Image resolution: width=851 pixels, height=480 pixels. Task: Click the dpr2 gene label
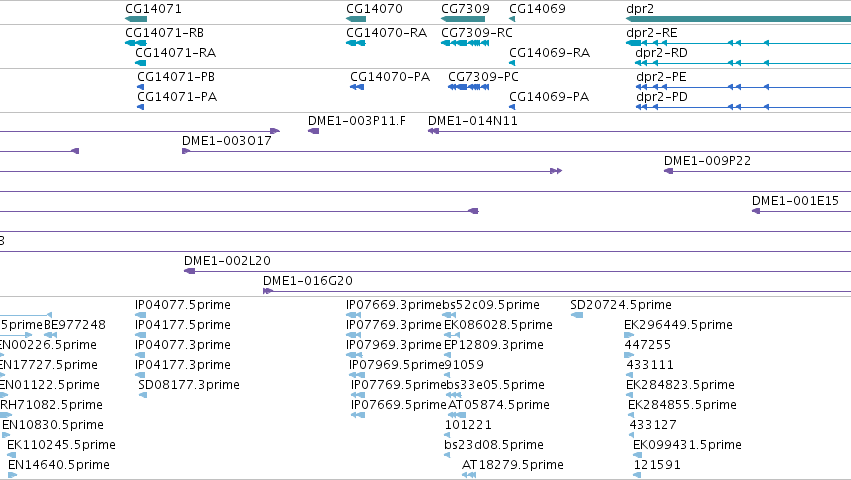[x=640, y=9]
